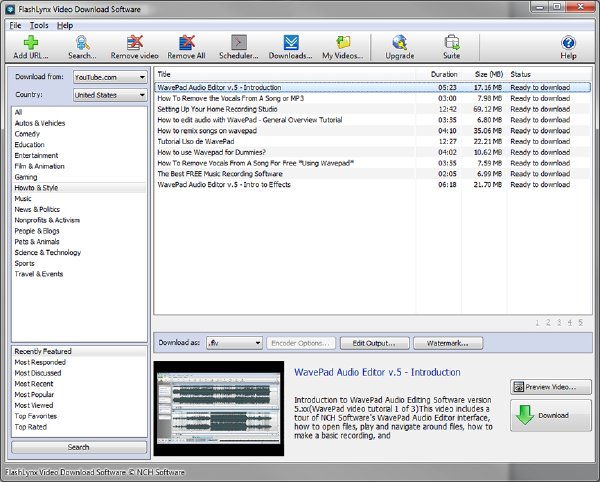Image resolution: width=600 pixels, height=482 pixels.
Task: Click the Add URL green plus icon
Action: click(31, 42)
